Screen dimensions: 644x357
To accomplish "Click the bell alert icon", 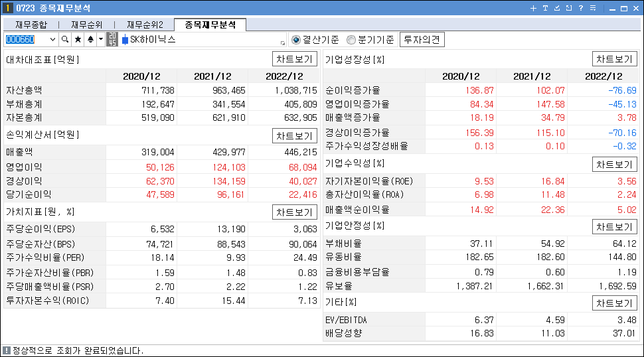I will click(90, 39).
